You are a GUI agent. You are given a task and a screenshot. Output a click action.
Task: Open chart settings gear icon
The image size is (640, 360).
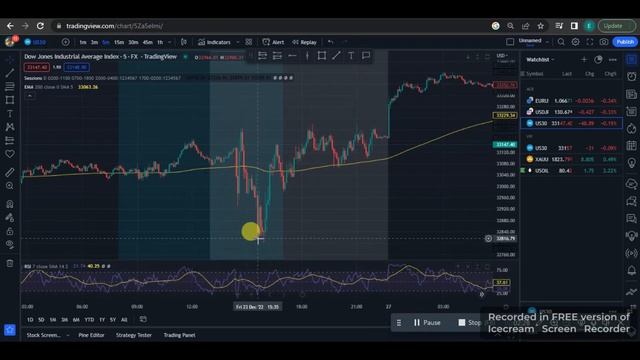click(x=576, y=42)
